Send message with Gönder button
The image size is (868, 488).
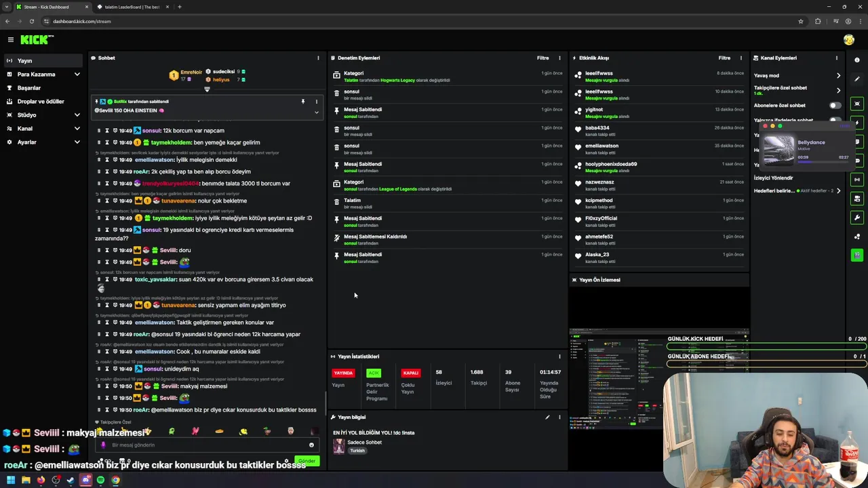pos(307,461)
